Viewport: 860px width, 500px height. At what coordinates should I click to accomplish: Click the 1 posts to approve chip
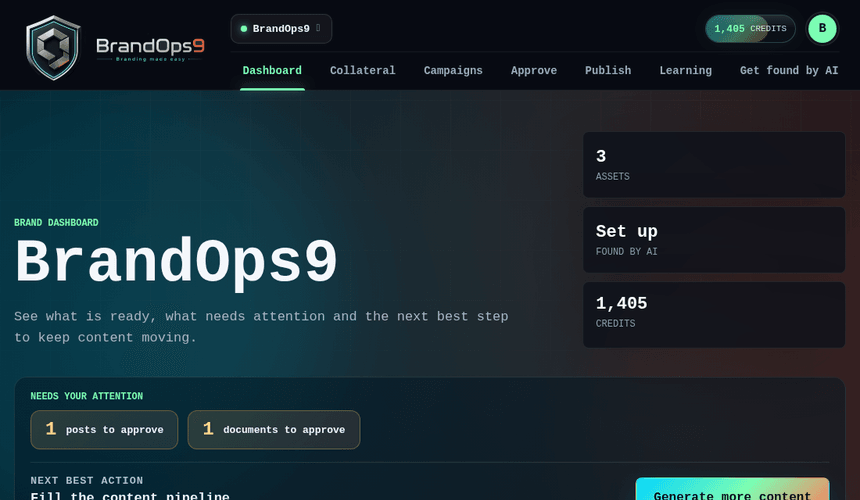104,430
